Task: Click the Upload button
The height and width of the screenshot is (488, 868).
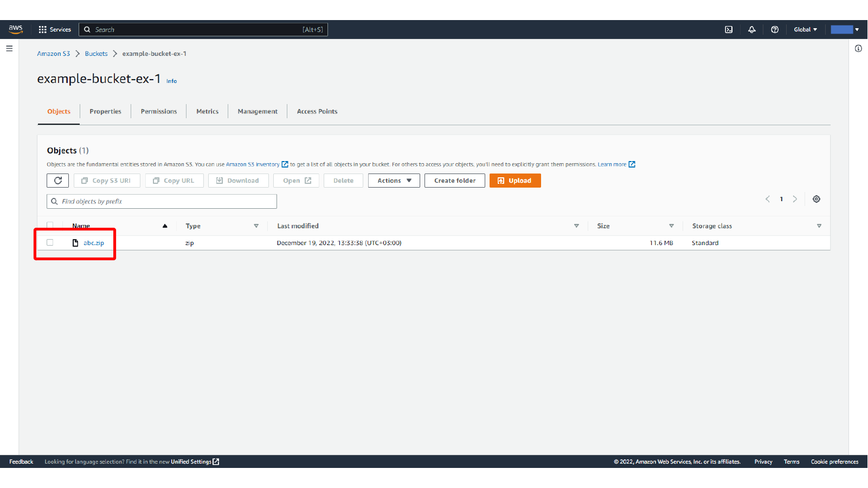Action: pyautogui.click(x=515, y=181)
